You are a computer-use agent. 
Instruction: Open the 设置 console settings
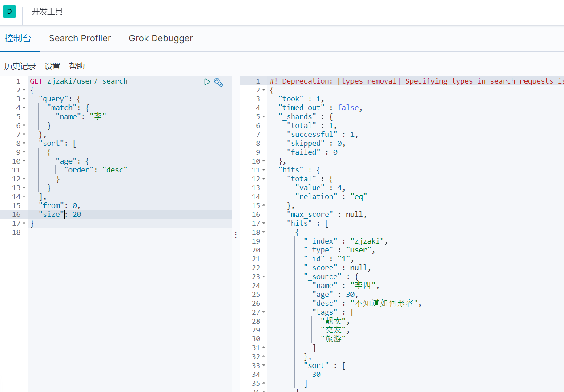(x=52, y=66)
